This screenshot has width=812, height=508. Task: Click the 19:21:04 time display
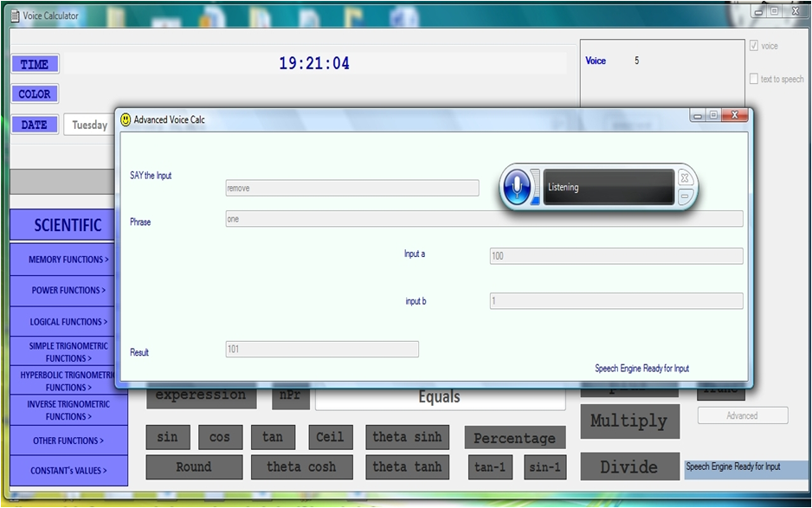pyautogui.click(x=314, y=63)
